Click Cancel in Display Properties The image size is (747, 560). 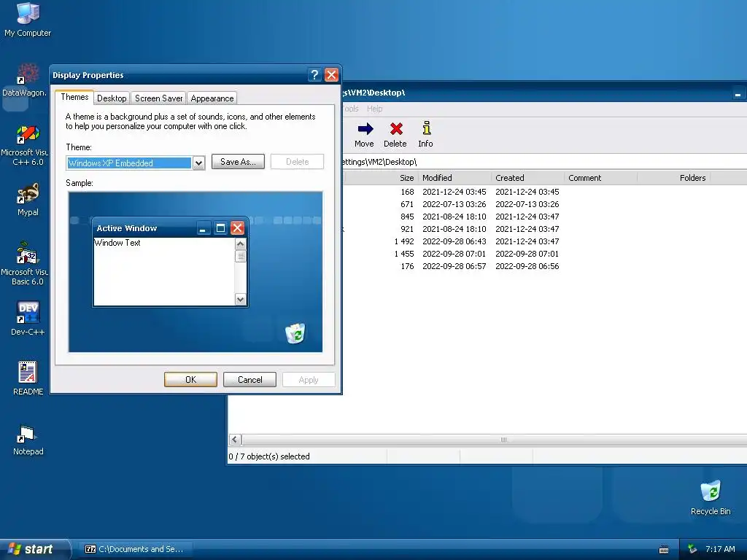pyautogui.click(x=249, y=379)
